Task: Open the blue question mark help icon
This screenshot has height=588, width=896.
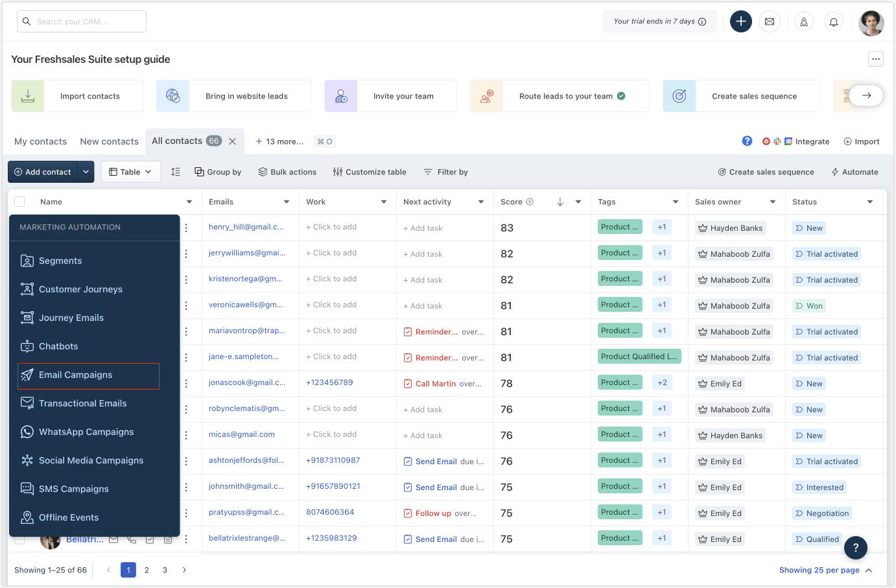Action: tap(748, 141)
